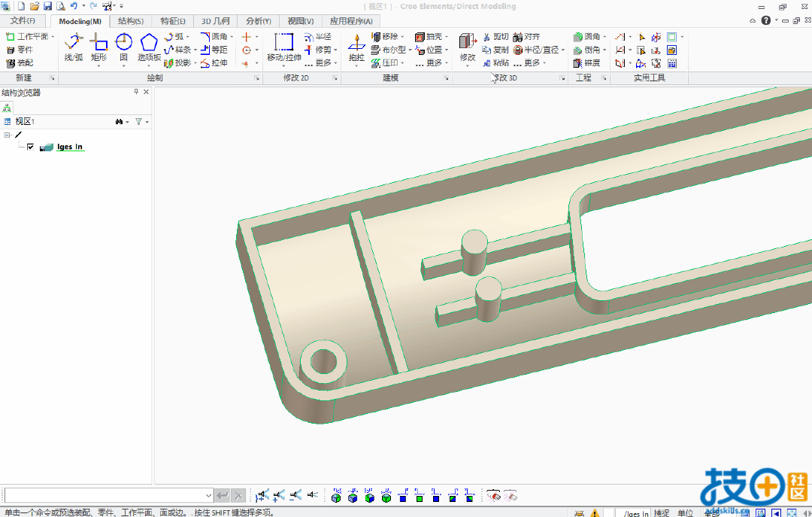
Task: Switch to the 特征(E) ribbon tab
Action: click(x=172, y=21)
